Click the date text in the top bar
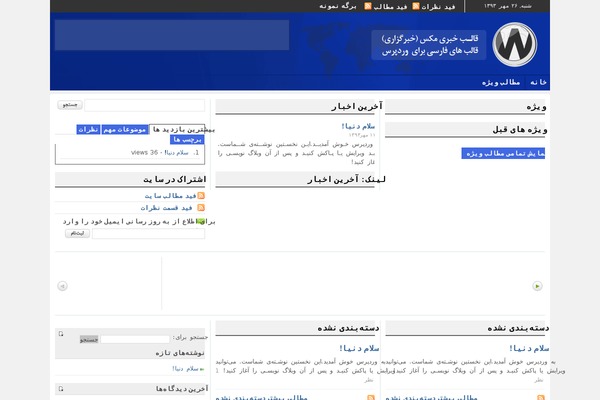Screen dimensions: 600x400 (x=507, y=6)
